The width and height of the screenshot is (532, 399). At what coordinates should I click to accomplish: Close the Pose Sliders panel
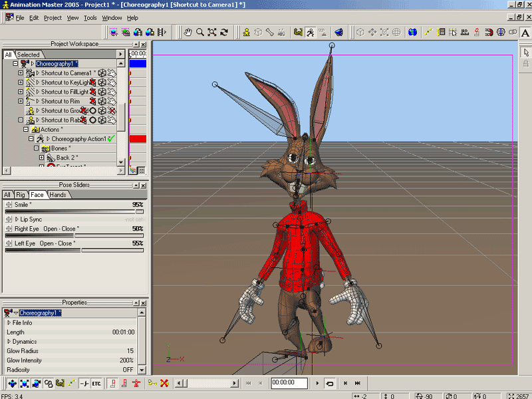pyautogui.click(x=144, y=186)
